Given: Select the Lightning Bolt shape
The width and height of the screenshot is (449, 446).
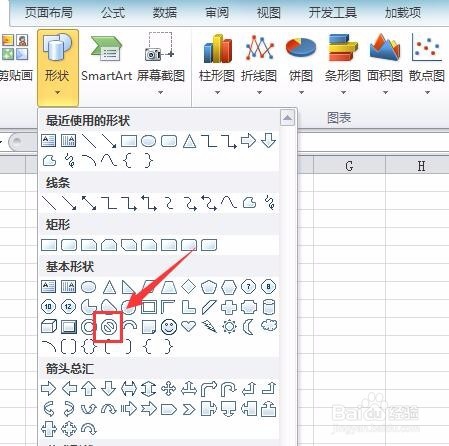Looking at the screenshot, I should click(x=209, y=327).
